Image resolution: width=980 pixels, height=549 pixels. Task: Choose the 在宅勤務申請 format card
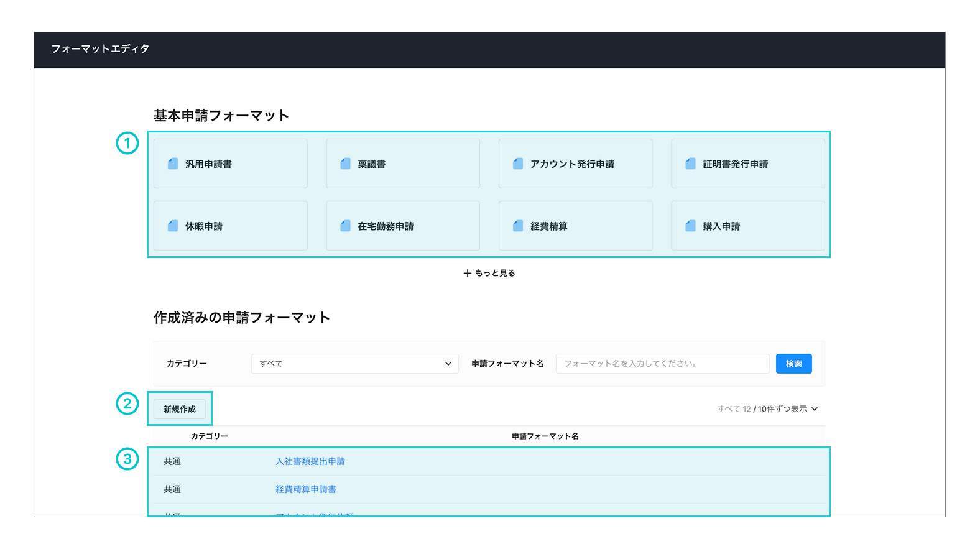pos(403,226)
